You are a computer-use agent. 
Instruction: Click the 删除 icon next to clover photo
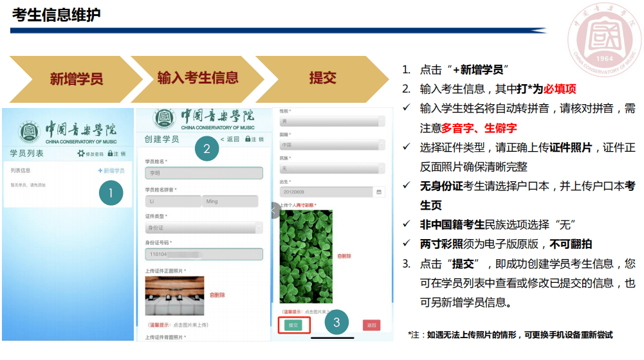tap(339, 256)
